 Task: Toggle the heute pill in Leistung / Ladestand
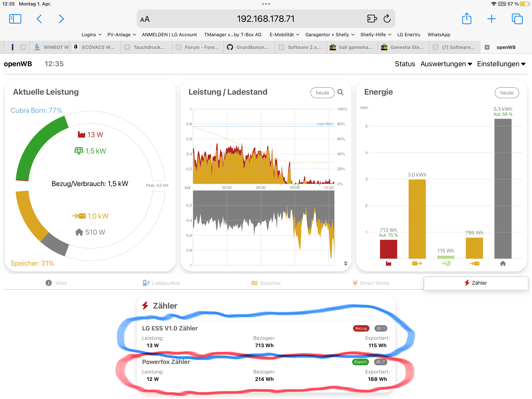tap(322, 93)
